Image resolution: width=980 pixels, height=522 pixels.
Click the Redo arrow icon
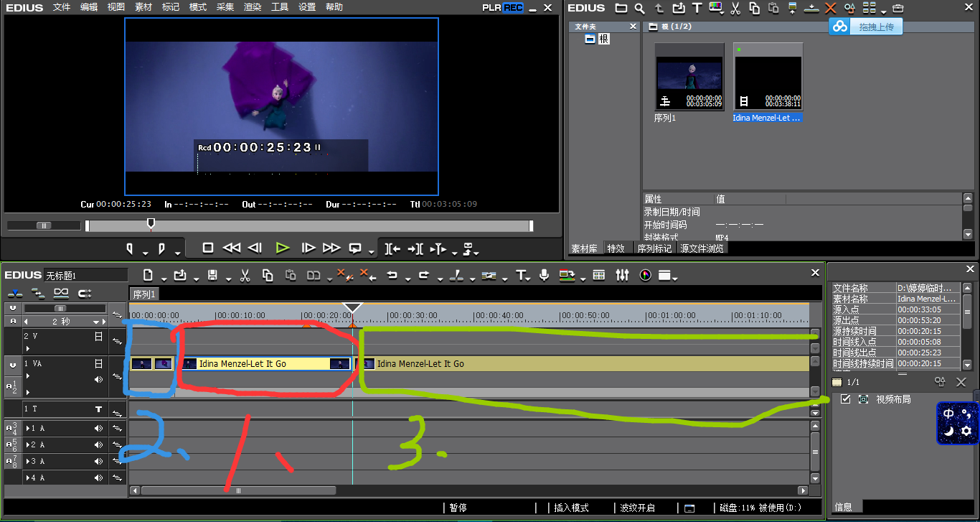423,275
